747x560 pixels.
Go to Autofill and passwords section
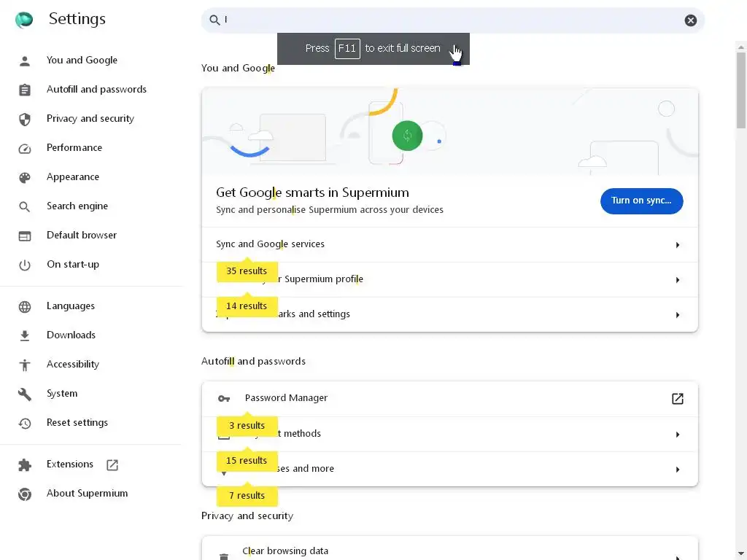[96, 90]
